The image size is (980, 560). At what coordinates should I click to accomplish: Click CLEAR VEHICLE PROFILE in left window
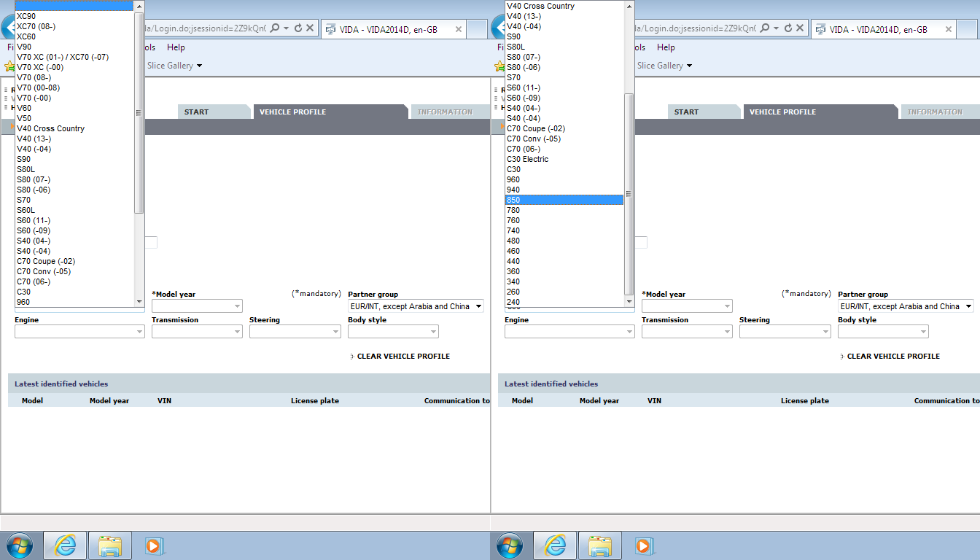point(403,357)
